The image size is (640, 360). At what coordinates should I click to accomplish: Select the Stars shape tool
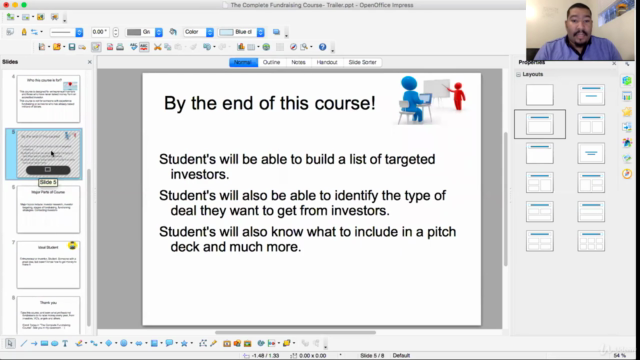184,343
